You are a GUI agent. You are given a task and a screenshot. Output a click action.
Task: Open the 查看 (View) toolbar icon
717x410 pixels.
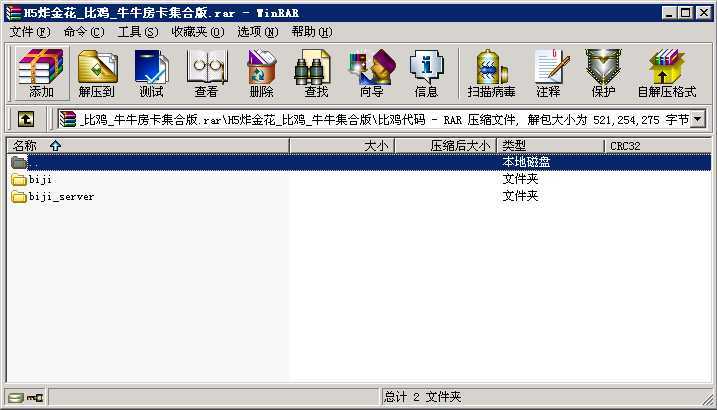tap(206, 73)
